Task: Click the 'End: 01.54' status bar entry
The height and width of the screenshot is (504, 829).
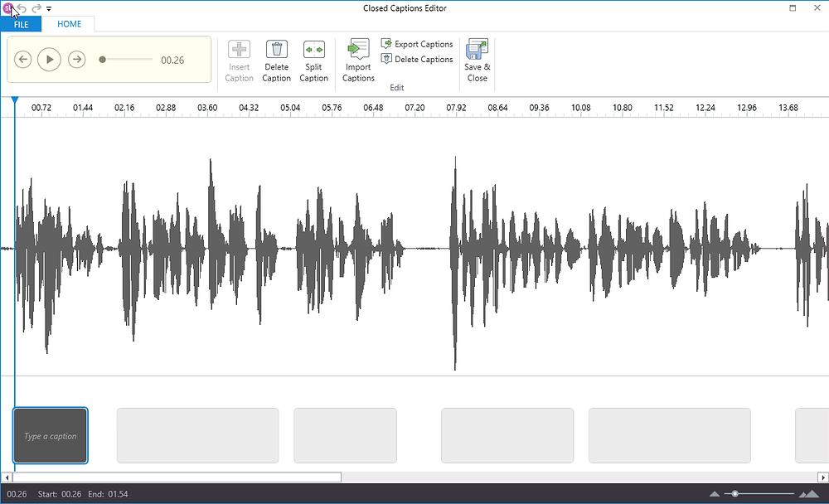Action: [x=108, y=494]
